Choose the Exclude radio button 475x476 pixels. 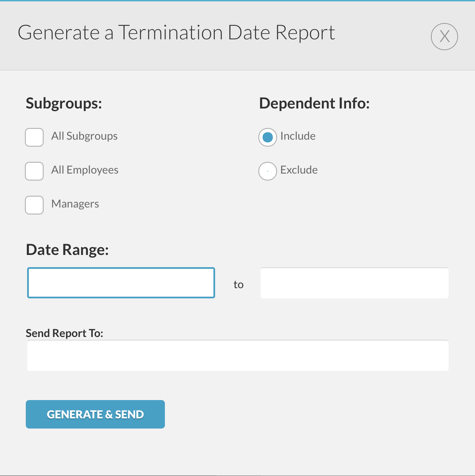pos(268,171)
